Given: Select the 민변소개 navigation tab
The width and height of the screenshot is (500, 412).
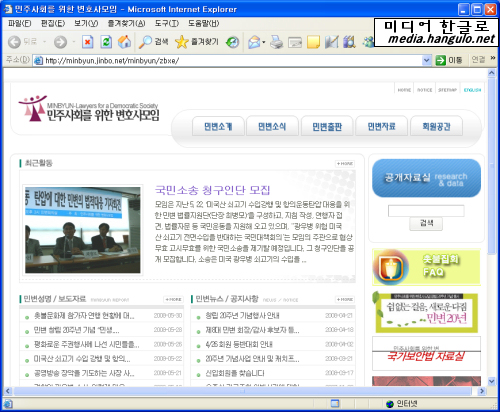Looking at the screenshot, I should point(218,126).
